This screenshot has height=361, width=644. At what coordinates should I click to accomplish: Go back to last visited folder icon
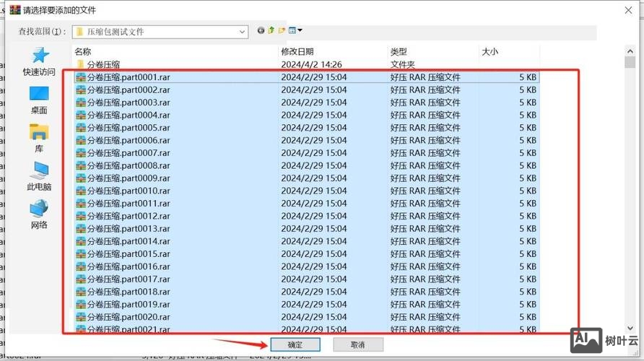click(x=261, y=30)
